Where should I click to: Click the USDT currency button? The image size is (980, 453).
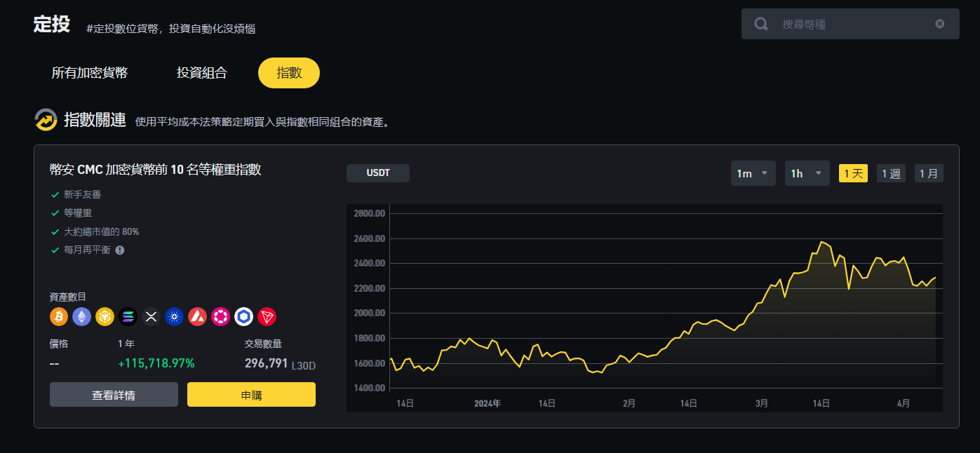coord(378,173)
